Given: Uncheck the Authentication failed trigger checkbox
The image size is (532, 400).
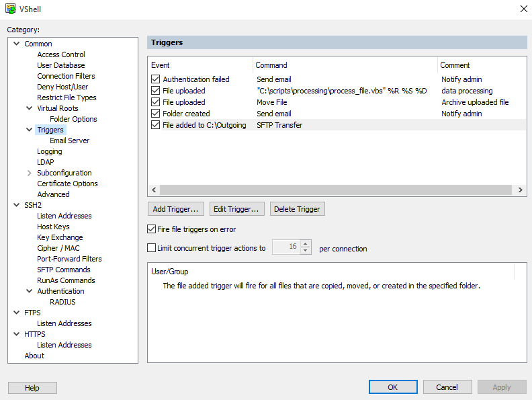Looking at the screenshot, I should click(155, 79).
